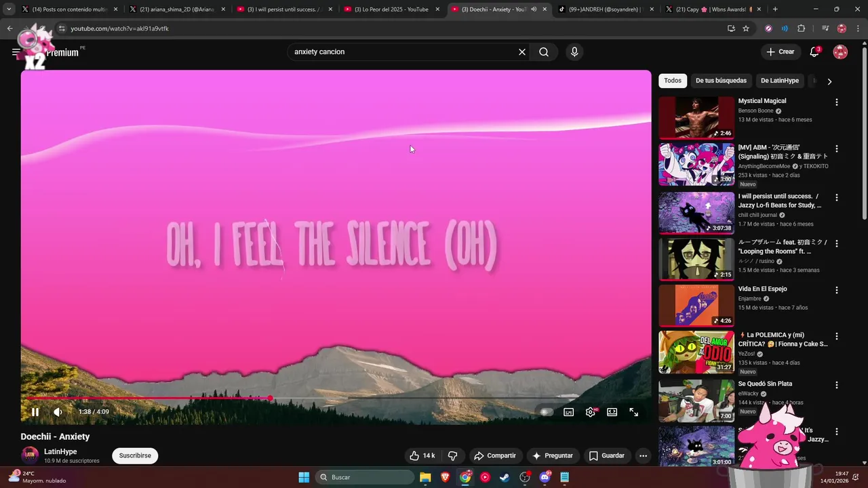
Task: Open the Se Quedó Sin Plata title
Action: point(765,384)
